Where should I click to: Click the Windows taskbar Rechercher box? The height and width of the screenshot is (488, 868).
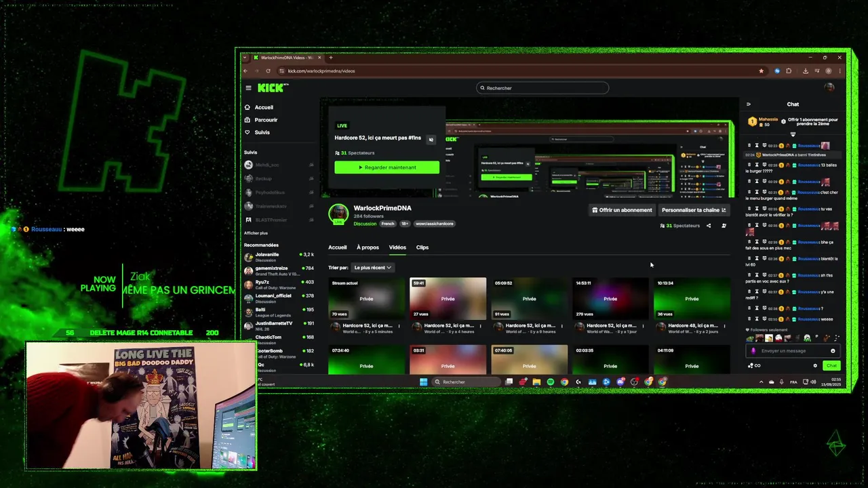pyautogui.click(x=467, y=382)
